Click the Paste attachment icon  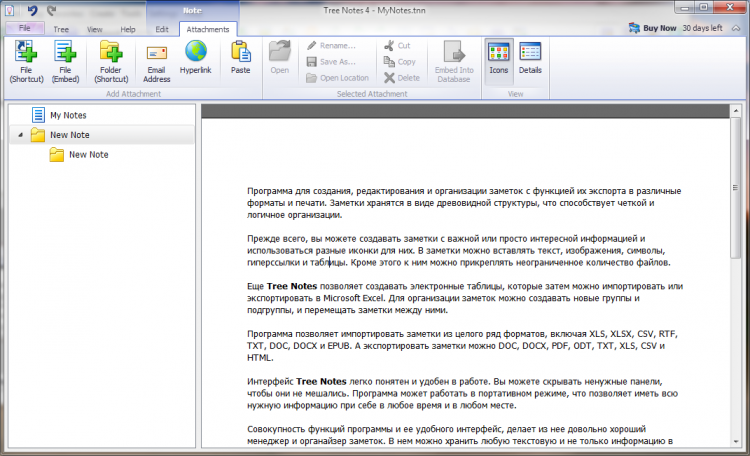(x=241, y=57)
